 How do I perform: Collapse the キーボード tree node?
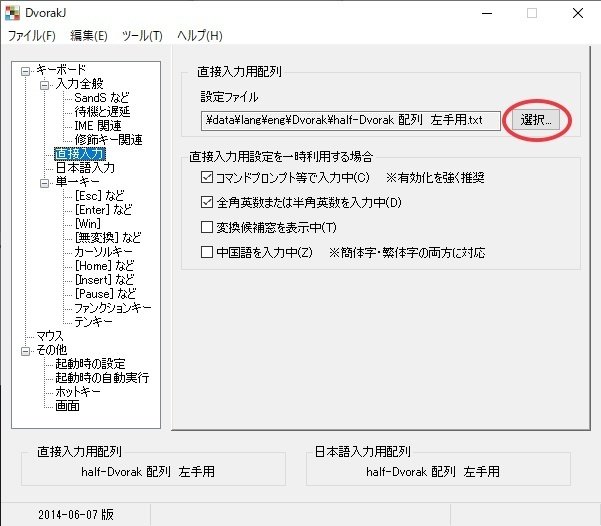pos(25,71)
